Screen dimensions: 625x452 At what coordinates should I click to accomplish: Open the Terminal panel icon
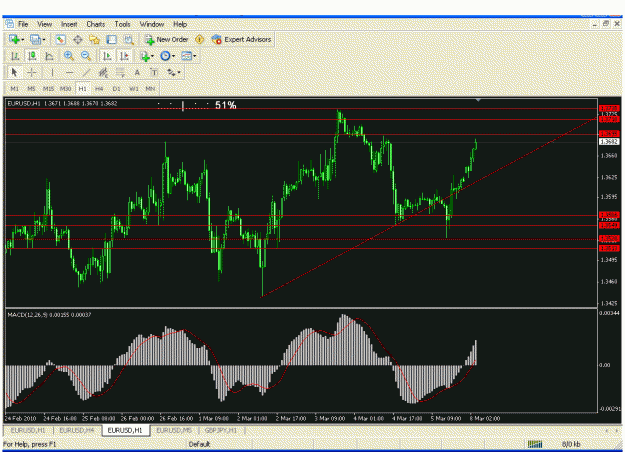pyautogui.click(x=112, y=39)
